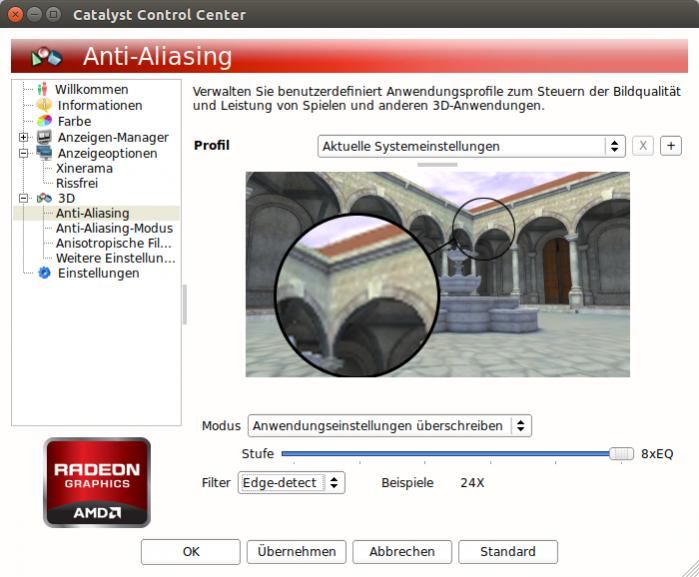Open Anisotropische Filterung page
Image resolution: width=699 pixels, height=577 pixels.
coord(113,243)
